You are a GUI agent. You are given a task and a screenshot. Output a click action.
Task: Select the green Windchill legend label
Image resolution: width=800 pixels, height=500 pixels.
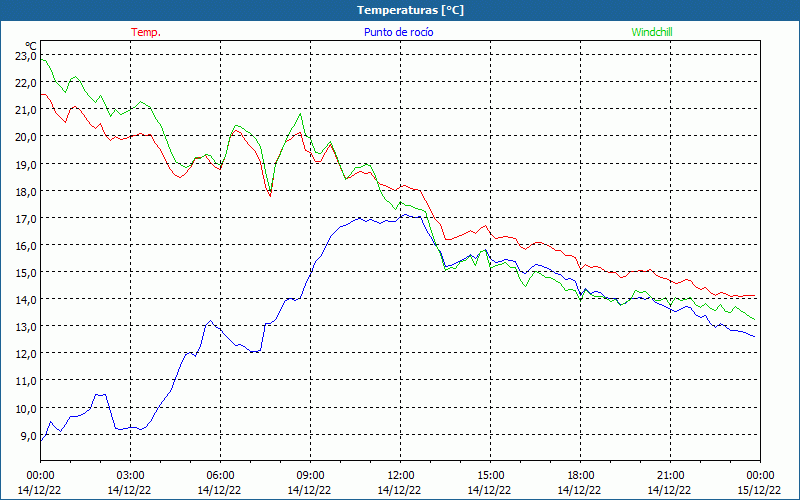(x=652, y=32)
